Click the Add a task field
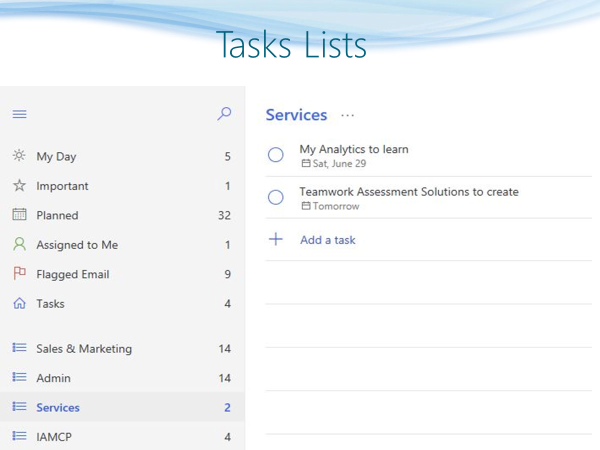The image size is (600, 450). (x=328, y=240)
